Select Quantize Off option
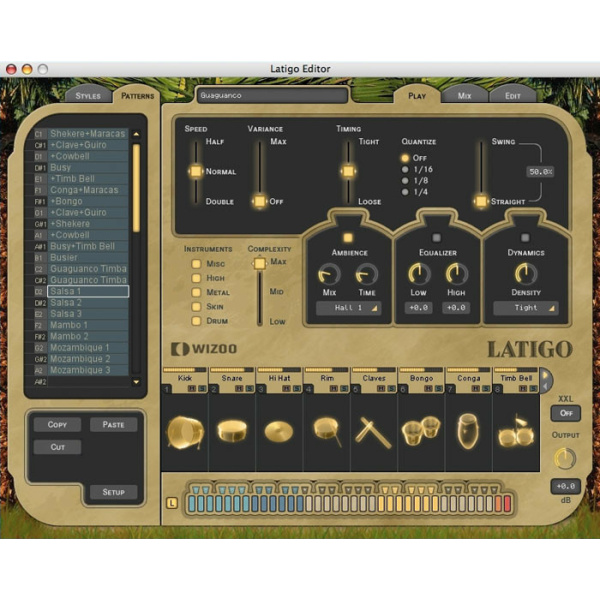Viewport: 600px width, 600px height. (x=405, y=158)
